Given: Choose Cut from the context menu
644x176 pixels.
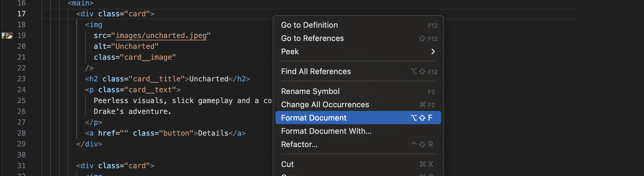Looking at the screenshot, I should tap(287, 164).
